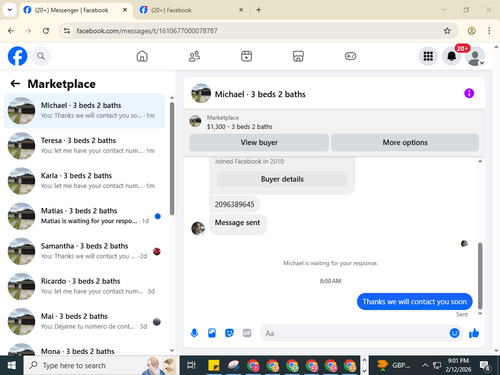Open Ricardo 3 beds 2 baths chat
The height and width of the screenshot is (375, 500).
(x=84, y=286)
